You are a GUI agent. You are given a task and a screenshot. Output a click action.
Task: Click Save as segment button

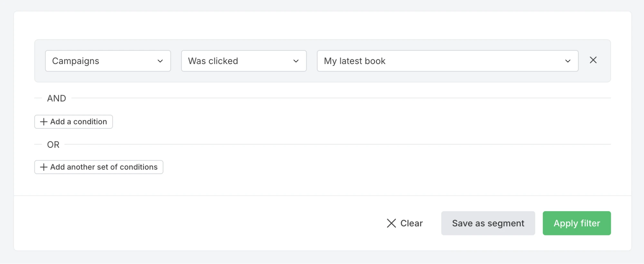click(x=488, y=223)
